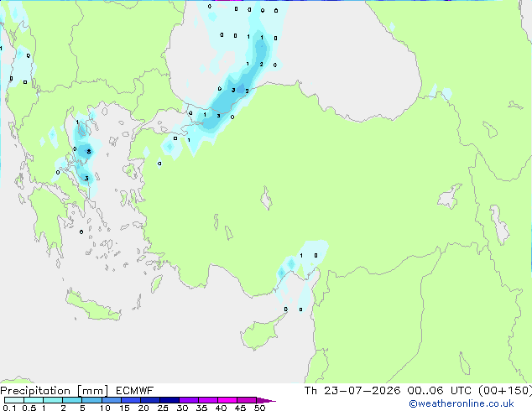The height and width of the screenshot is (411, 532).
Task: Select the 2 mm legend color swatch
Action: point(72,400)
